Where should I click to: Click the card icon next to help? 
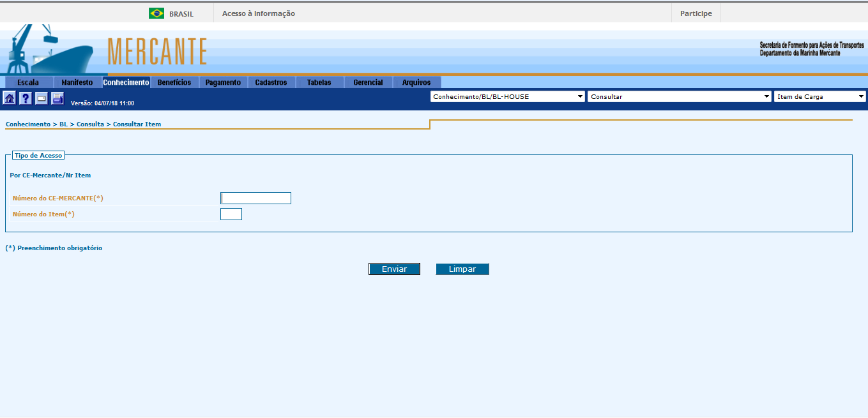[x=42, y=98]
